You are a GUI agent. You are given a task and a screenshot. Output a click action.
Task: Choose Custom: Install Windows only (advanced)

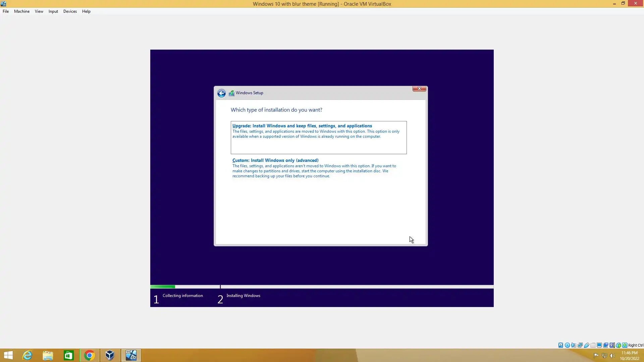[275, 161]
